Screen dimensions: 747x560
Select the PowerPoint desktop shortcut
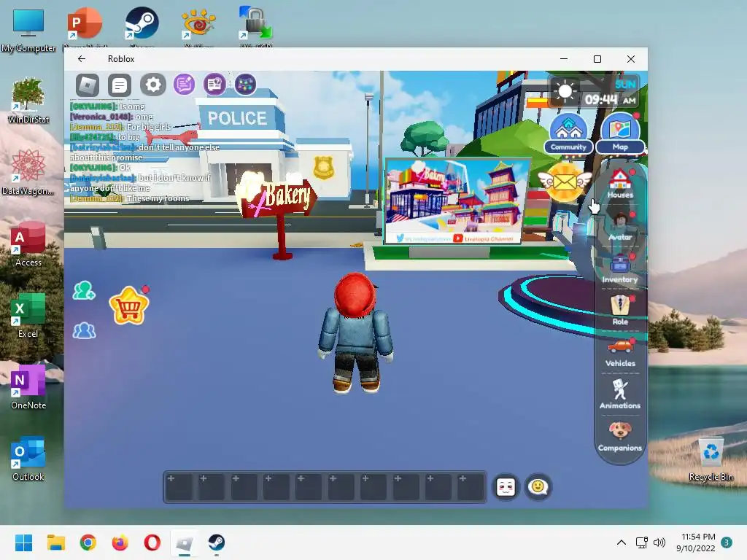tap(85, 28)
